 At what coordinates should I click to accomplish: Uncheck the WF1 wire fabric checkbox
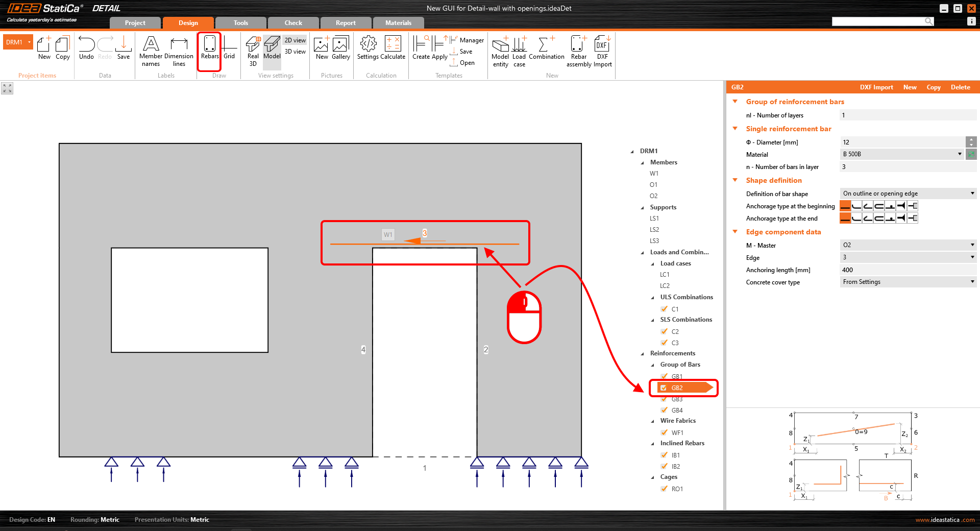[x=664, y=432]
